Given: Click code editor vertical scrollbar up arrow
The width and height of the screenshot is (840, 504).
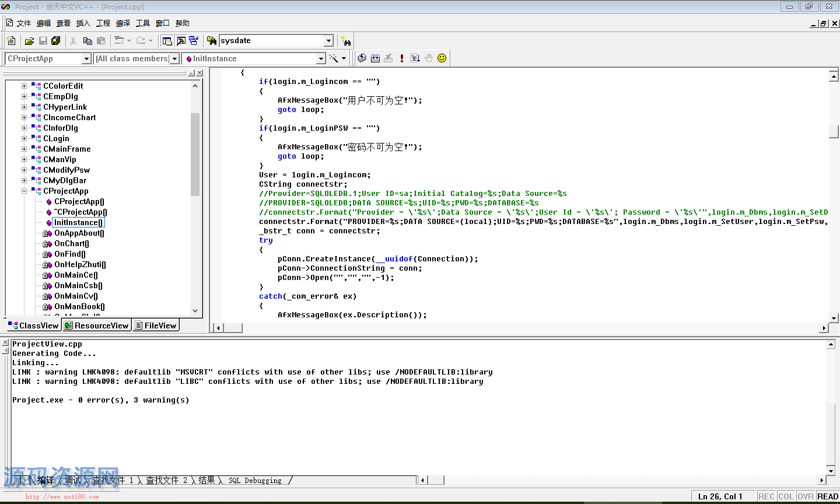Looking at the screenshot, I should coord(834,75).
